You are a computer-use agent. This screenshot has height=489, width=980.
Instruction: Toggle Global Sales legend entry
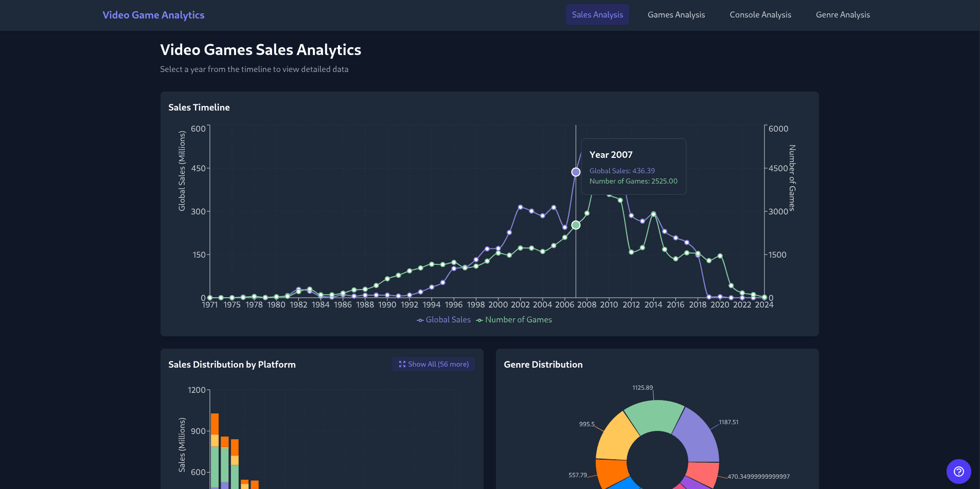point(443,320)
